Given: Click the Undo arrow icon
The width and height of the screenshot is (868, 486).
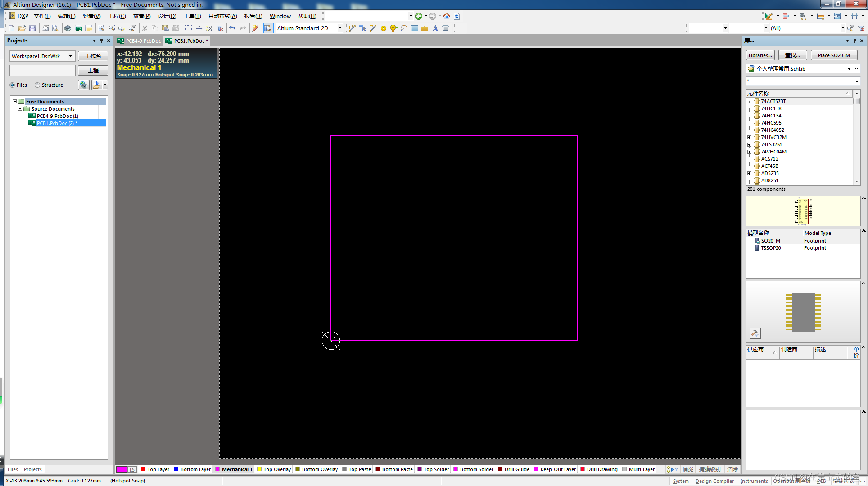Looking at the screenshot, I should (x=232, y=28).
